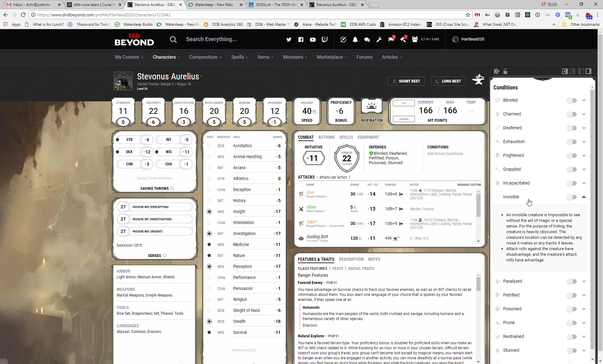
Task: Click the D&D Beyond logo
Action: (x=134, y=39)
